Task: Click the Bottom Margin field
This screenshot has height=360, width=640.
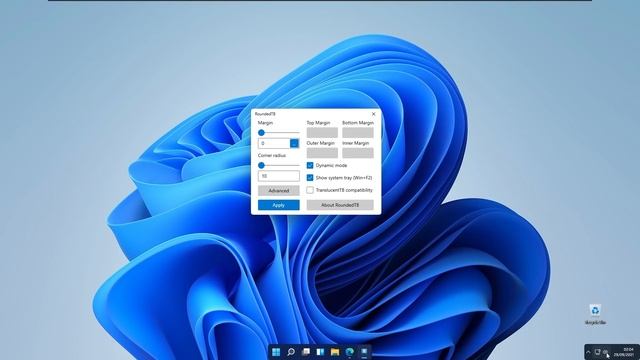Action: pyautogui.click(x=358, y=132)
